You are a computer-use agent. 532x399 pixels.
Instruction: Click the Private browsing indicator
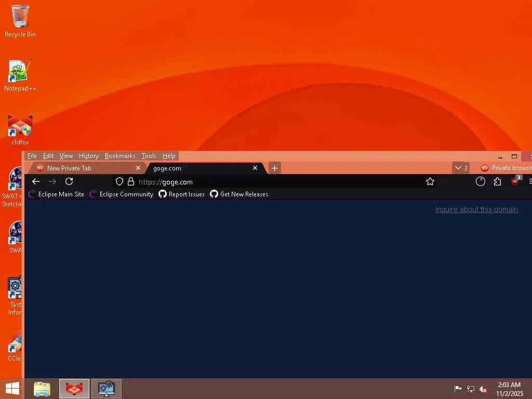tap(506, 168)
